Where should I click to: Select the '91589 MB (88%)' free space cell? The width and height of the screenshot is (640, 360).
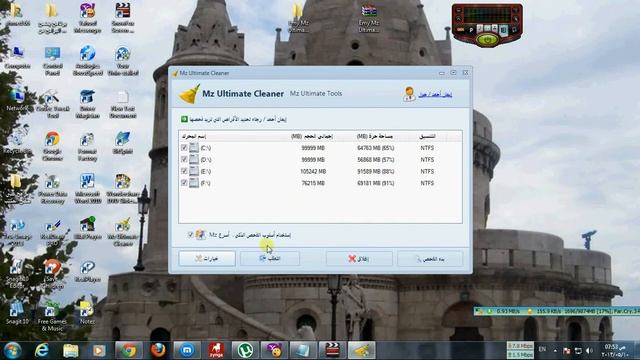(376, 171)
